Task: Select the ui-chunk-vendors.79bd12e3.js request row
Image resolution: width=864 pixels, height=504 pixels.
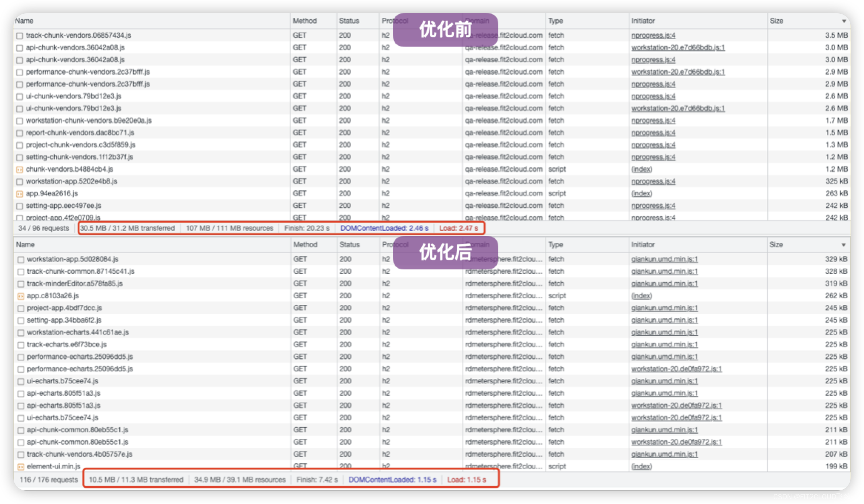Action: tap(73, 96)
